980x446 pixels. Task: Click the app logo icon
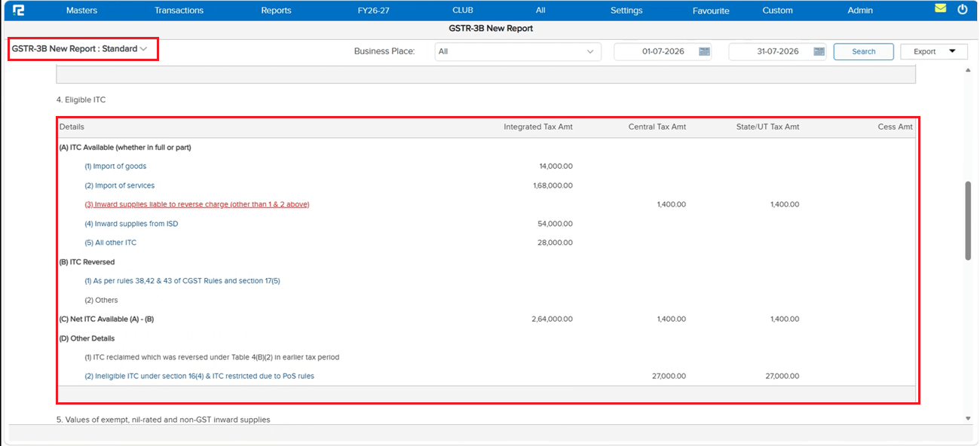[x=19, y=10]
